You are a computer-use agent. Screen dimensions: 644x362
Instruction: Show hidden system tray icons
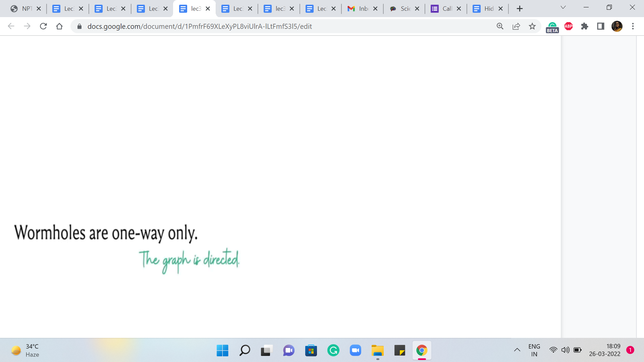[517, 350]
